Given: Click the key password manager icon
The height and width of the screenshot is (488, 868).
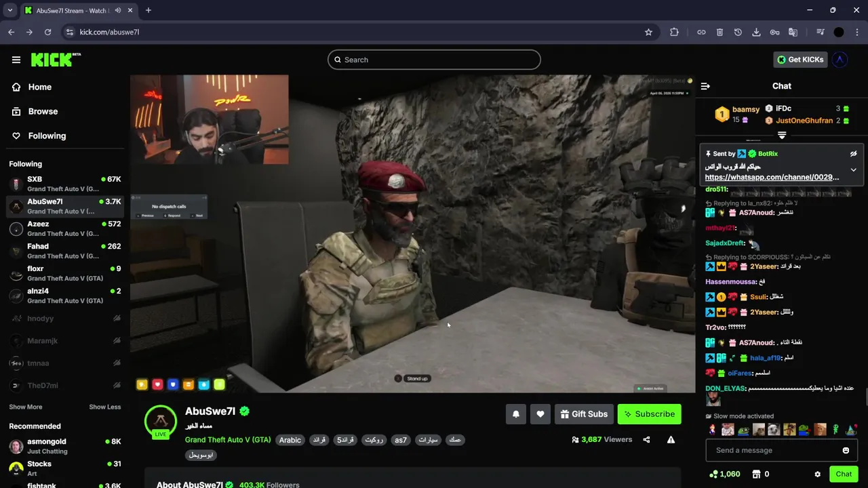Looking at the screenshot, I should coord(774,32).
